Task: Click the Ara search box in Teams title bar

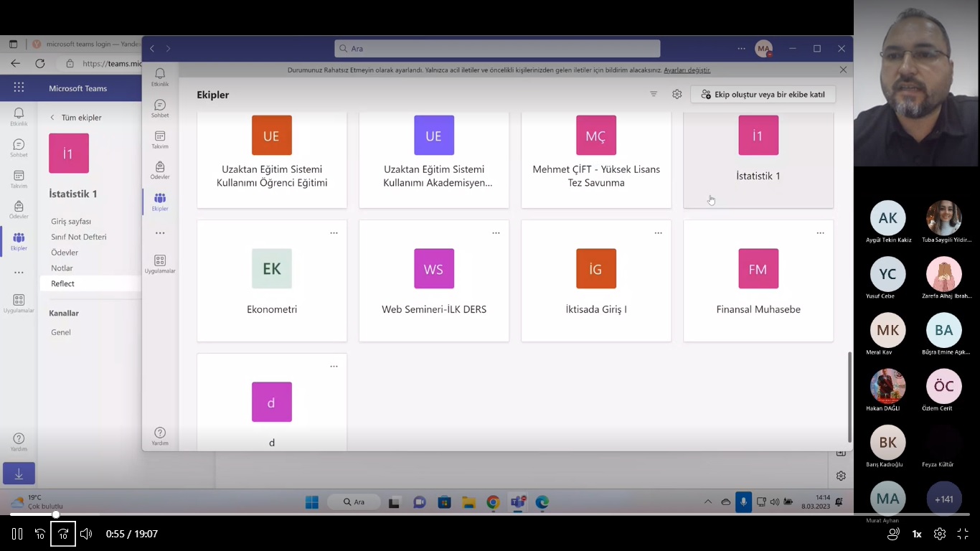Action: click(x=497, y=49)
